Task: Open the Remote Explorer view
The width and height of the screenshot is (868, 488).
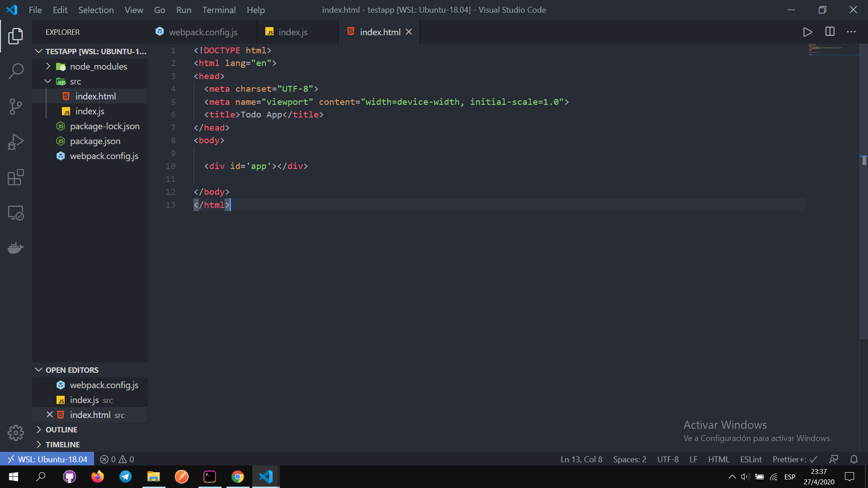Action: (16, 213)
